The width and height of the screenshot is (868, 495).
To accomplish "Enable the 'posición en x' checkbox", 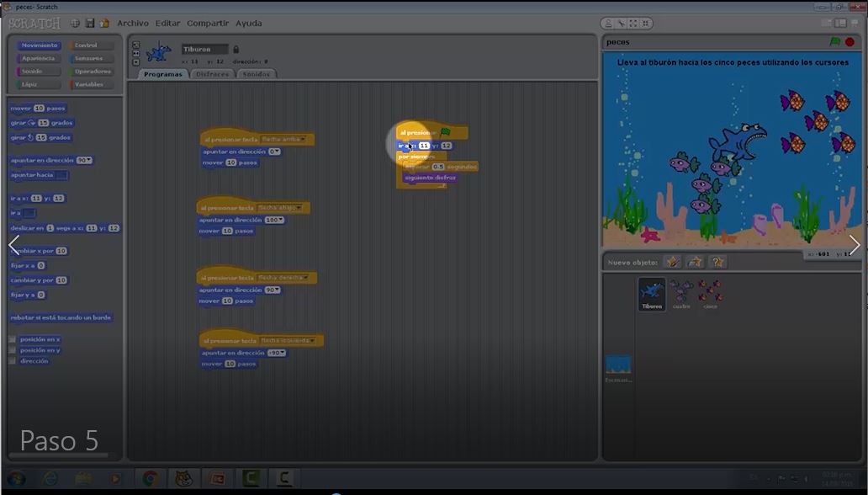I will pos(12,339).
